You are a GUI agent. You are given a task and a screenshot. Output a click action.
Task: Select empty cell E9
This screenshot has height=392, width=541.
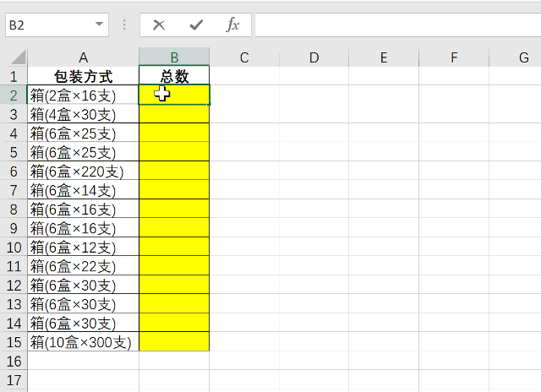tap(384, 228)
